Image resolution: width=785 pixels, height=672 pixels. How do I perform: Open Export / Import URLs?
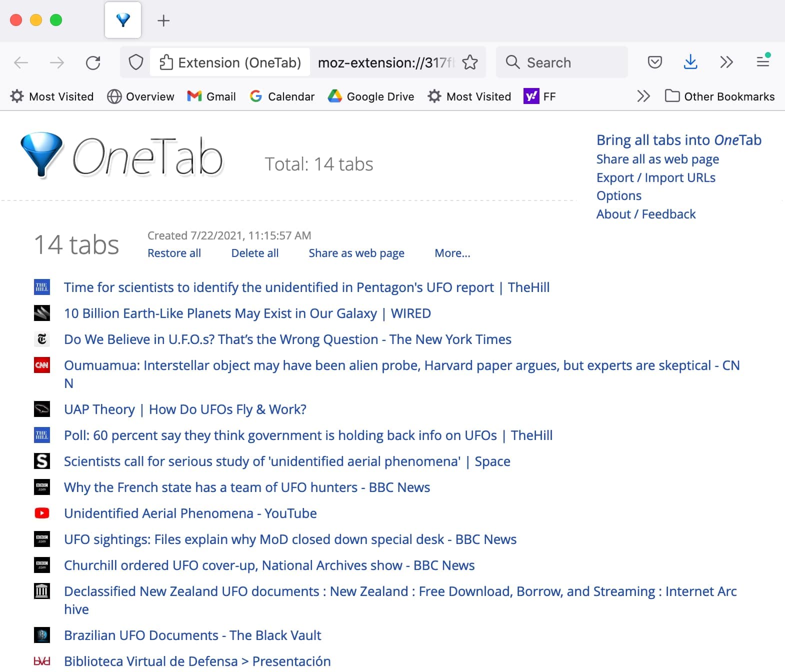click(656, 177)
